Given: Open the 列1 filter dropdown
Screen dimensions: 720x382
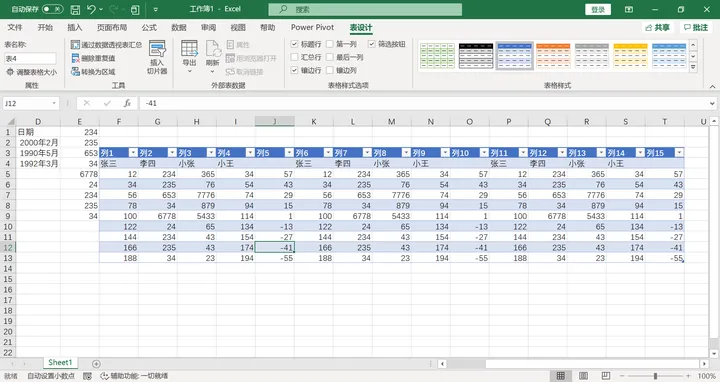Looking at the screenshot, I should (133, 153).
